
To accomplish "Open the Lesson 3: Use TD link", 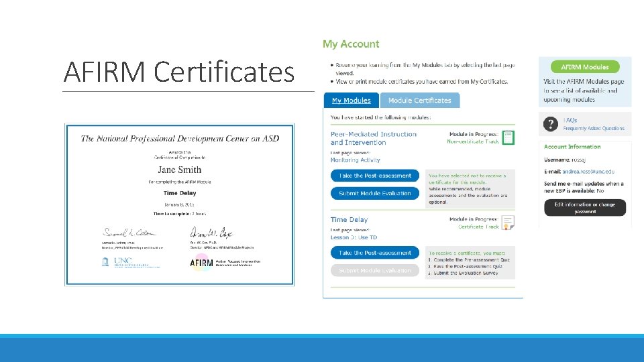I will [x=354, y=237].
